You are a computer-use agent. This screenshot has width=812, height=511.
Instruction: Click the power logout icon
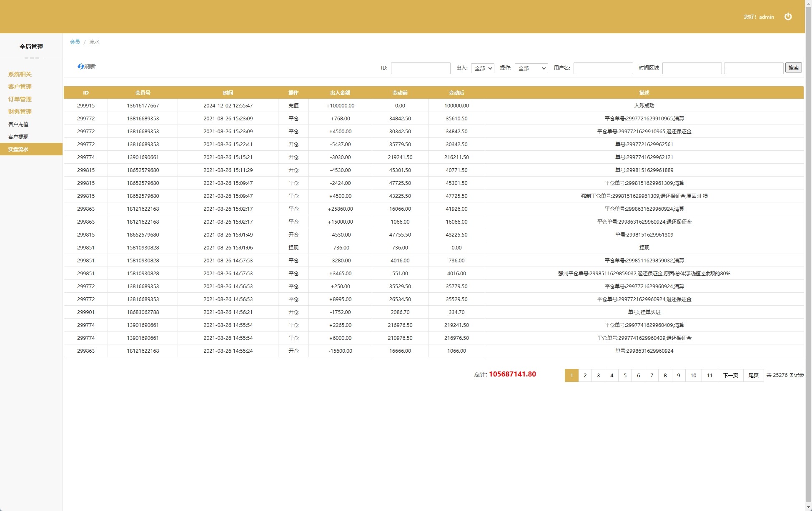[788, 17]
